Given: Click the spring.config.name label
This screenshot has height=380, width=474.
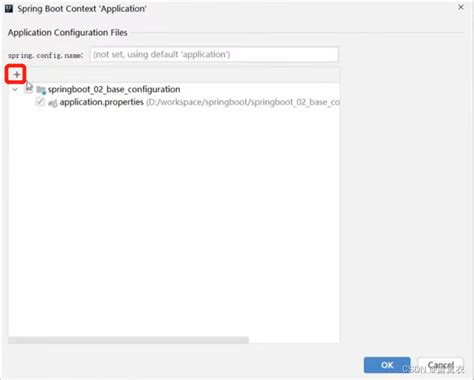Looking at the screenshot, I should [46, 55].
